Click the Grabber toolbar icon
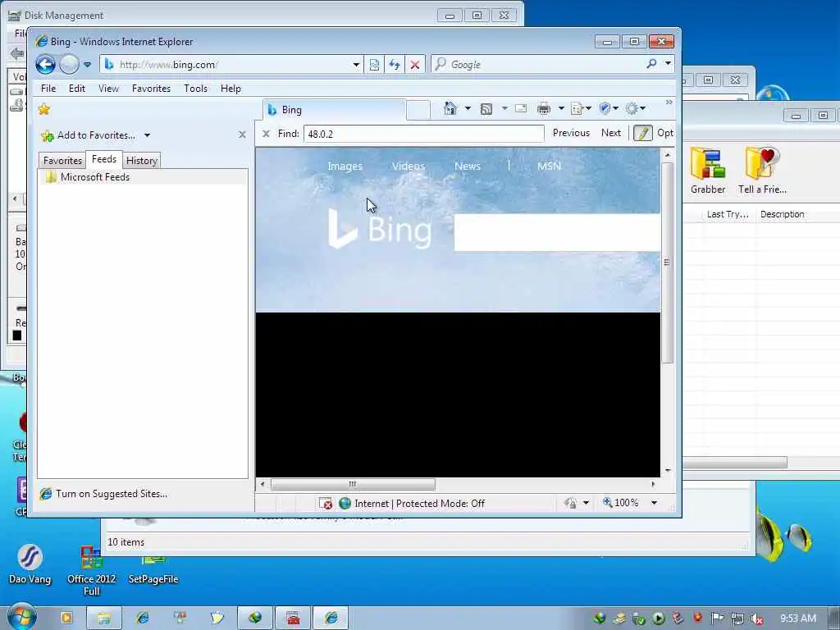840x630 pixels. [x=708, y=171]
